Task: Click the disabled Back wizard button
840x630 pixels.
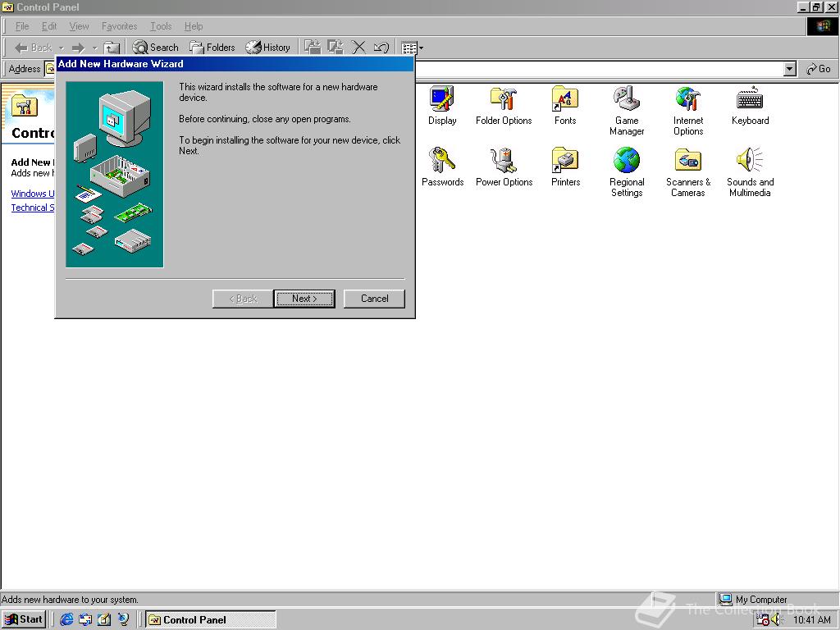Action: 243,299
